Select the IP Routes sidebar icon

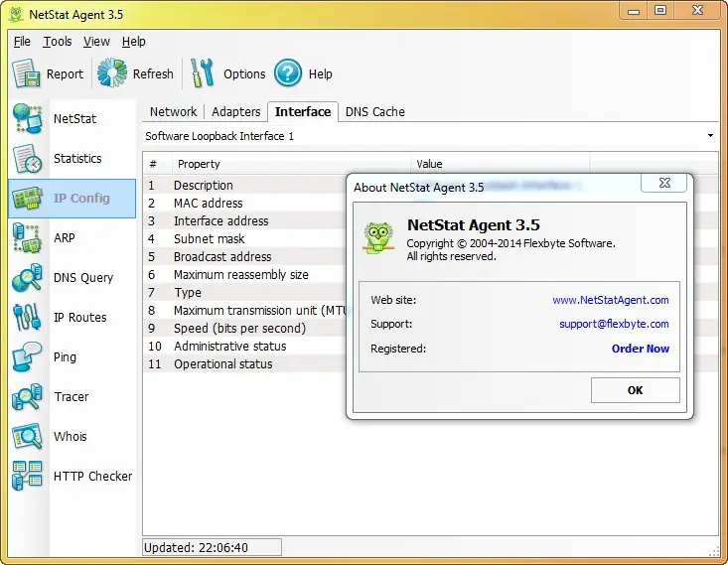coord(27,317)
